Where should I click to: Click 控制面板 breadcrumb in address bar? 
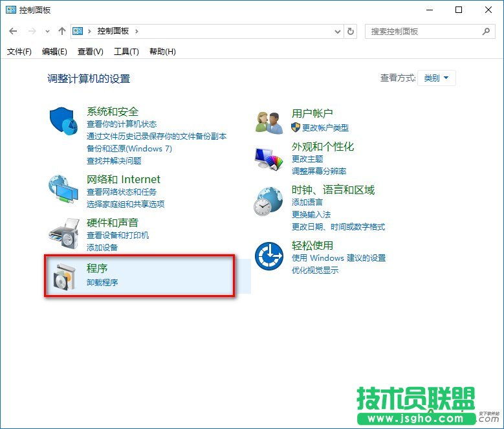[113, 31]
